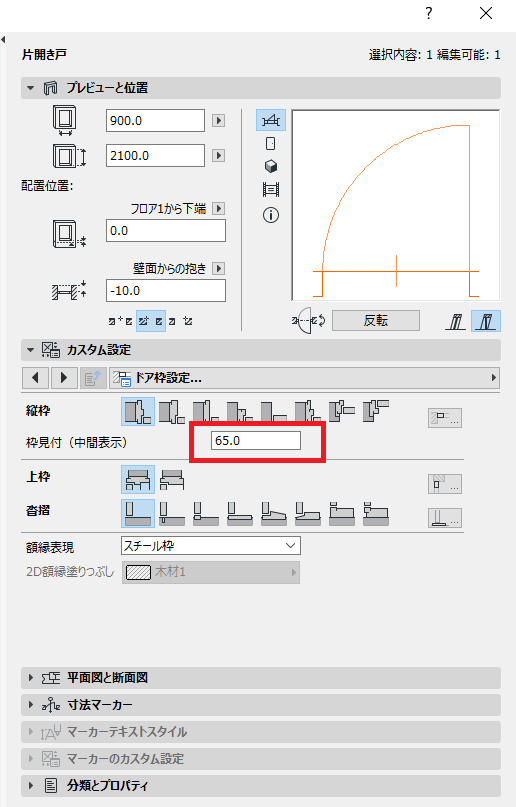Viewport: 516px width, 807px height.
Task: Expand the 寸法マーカー panel
Action: point(31,705)
